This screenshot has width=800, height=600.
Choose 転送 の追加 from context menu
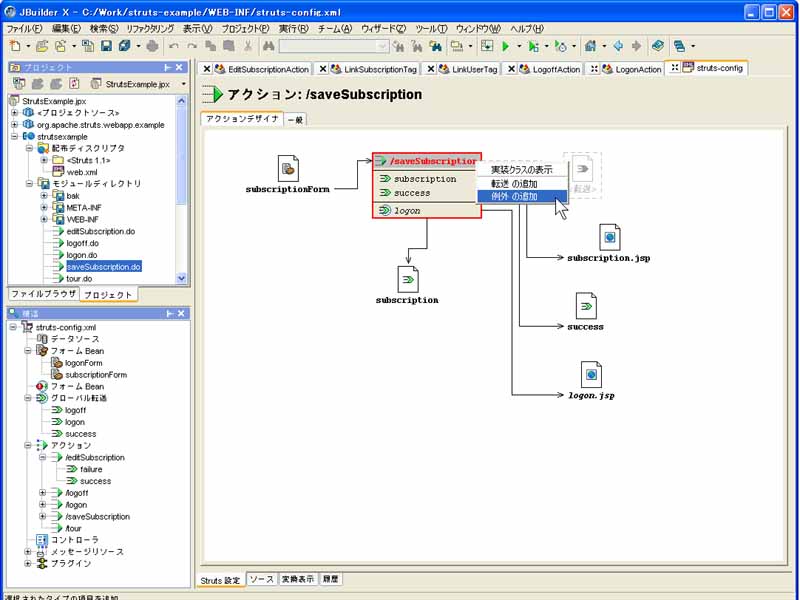pos(522,184)
